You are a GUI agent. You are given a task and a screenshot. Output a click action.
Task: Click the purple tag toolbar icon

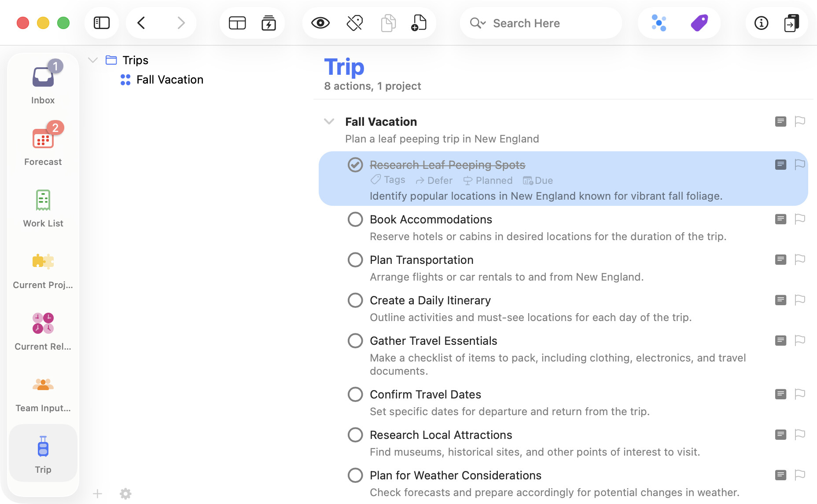[699, 23]
